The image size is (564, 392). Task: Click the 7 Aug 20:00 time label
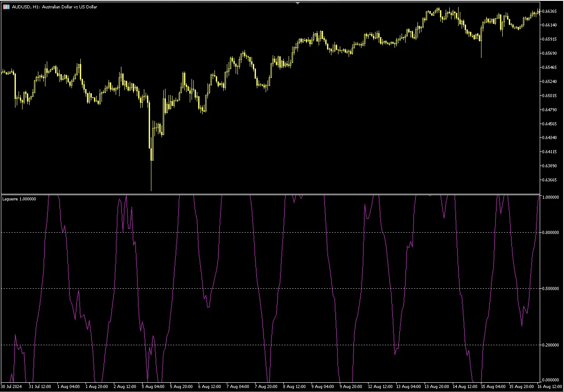click(266, 387)
